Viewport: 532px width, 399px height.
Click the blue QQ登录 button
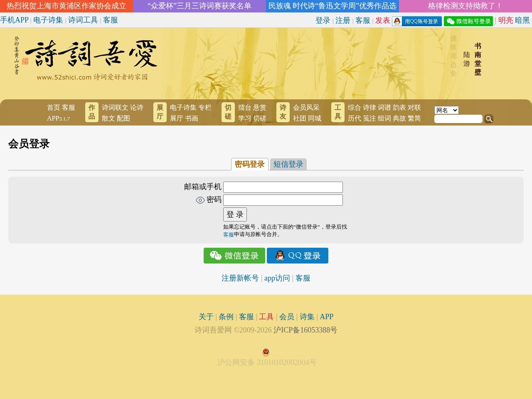coord(298,256)
